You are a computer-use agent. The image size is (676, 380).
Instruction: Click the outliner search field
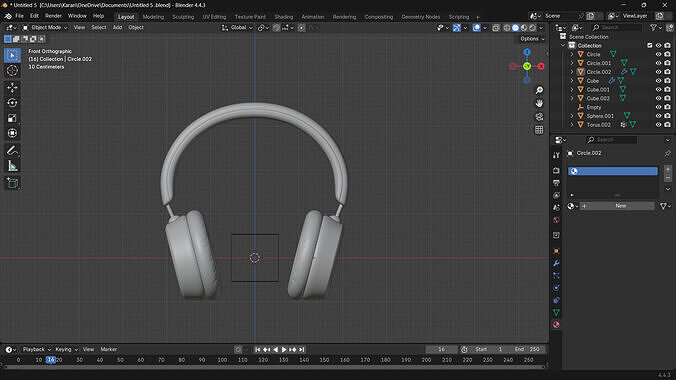617,28
